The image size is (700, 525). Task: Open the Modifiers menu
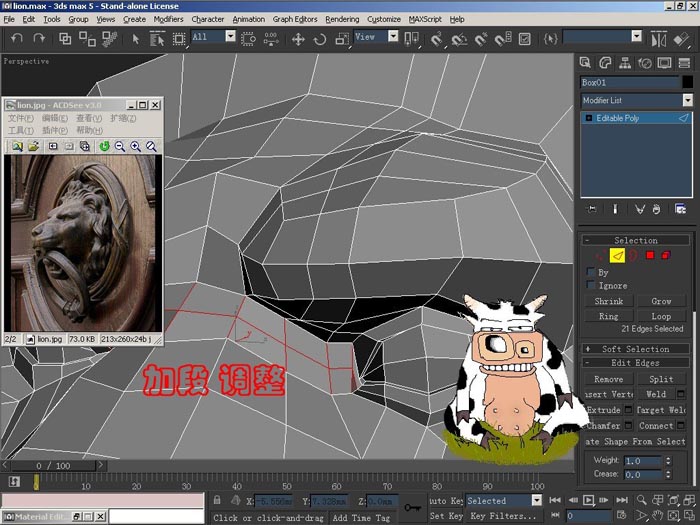pyautogui.click(x=168, y=19)
